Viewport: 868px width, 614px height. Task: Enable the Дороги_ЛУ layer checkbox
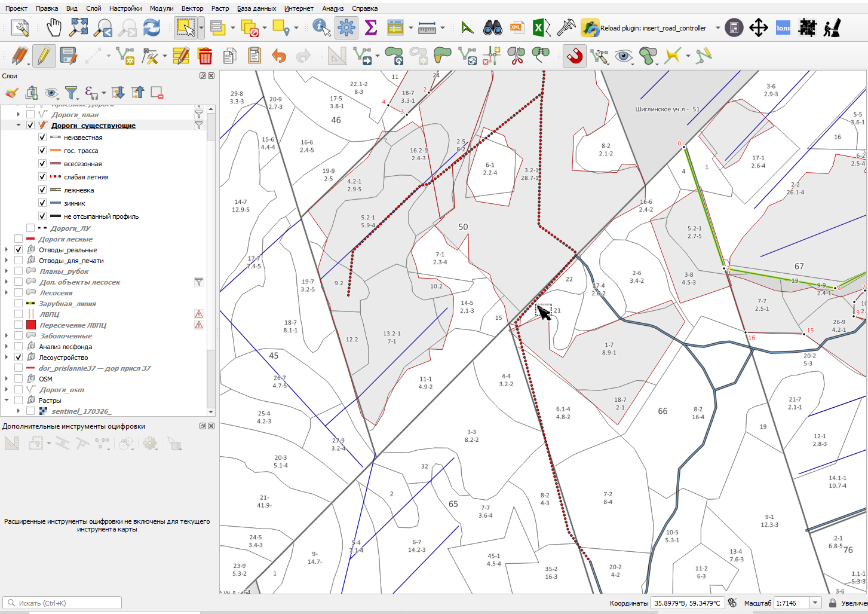[x=30, y=228]
